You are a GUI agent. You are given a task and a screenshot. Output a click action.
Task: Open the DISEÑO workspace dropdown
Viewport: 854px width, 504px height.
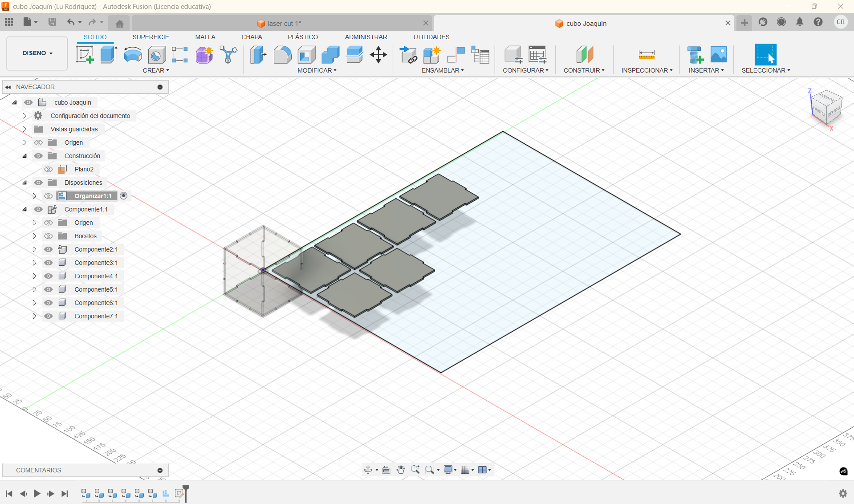[37, 53]
